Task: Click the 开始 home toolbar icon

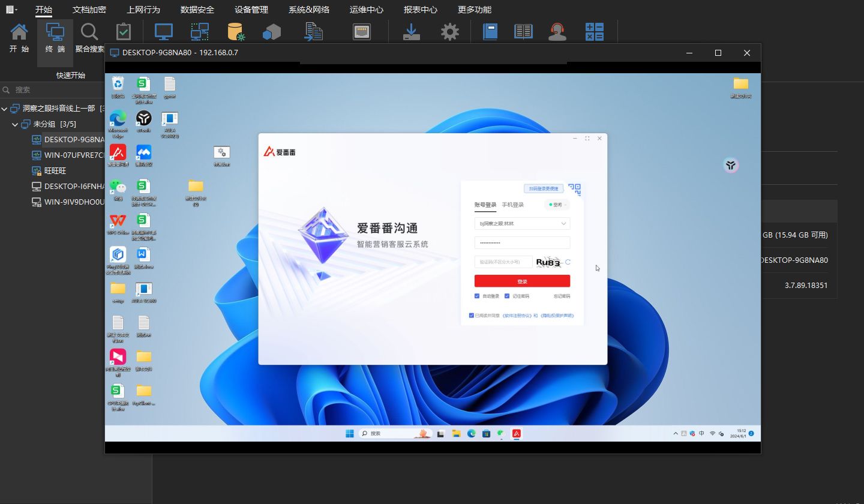Action: (19, 38)
